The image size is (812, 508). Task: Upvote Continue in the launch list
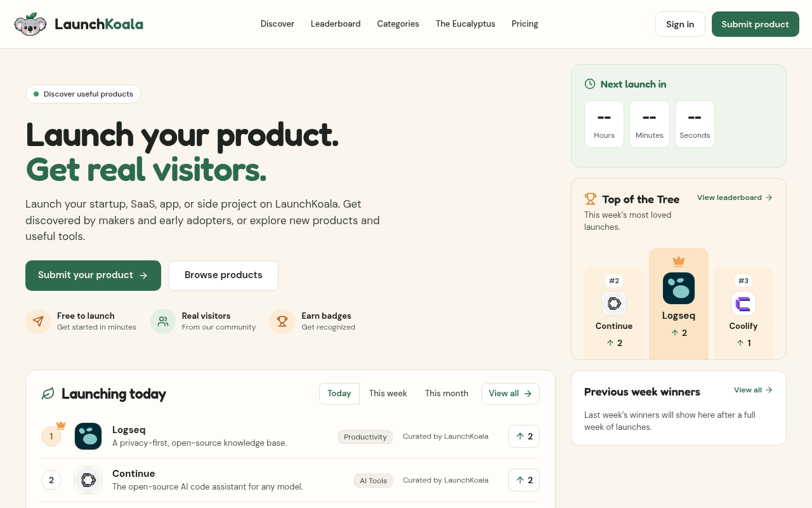click(x=524, y=480)
